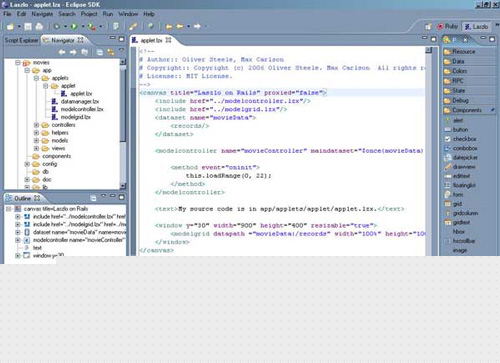Collapse the applets folder node
This screenshot has width=500, height=363.
tap(37, 78)
